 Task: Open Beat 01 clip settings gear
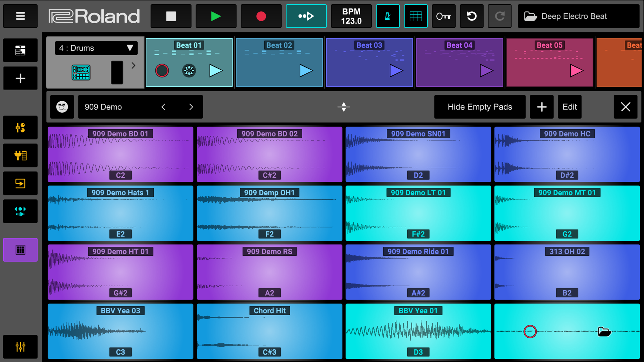click(189, 71)
